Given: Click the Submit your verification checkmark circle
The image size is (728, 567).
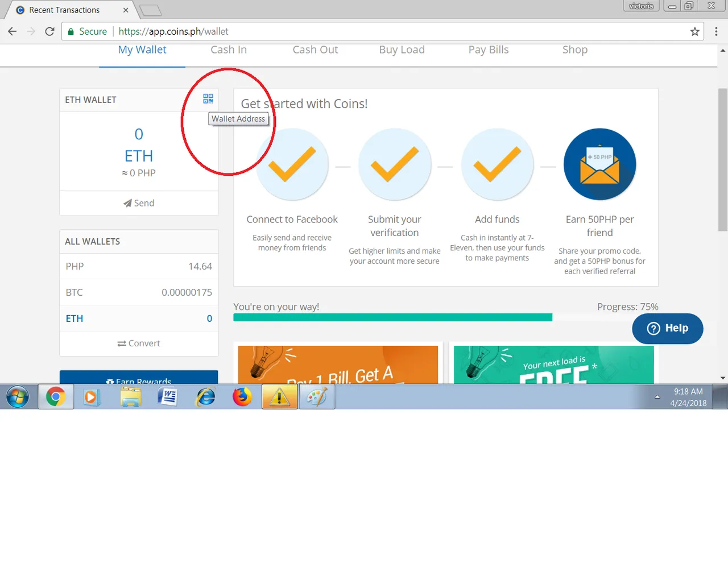Looking at the screenshot, I should tap(395, 164).
